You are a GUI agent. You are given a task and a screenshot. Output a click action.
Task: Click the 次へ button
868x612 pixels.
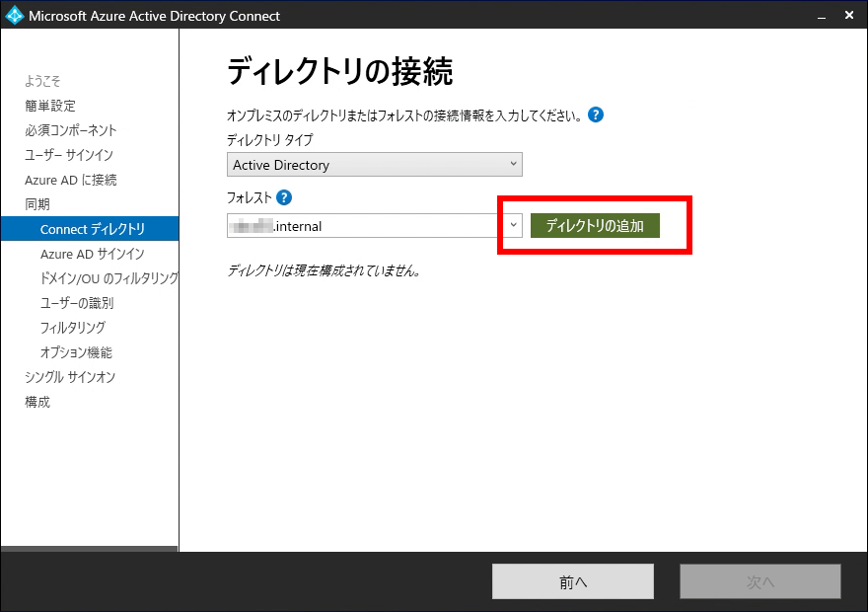coord(760,581)
